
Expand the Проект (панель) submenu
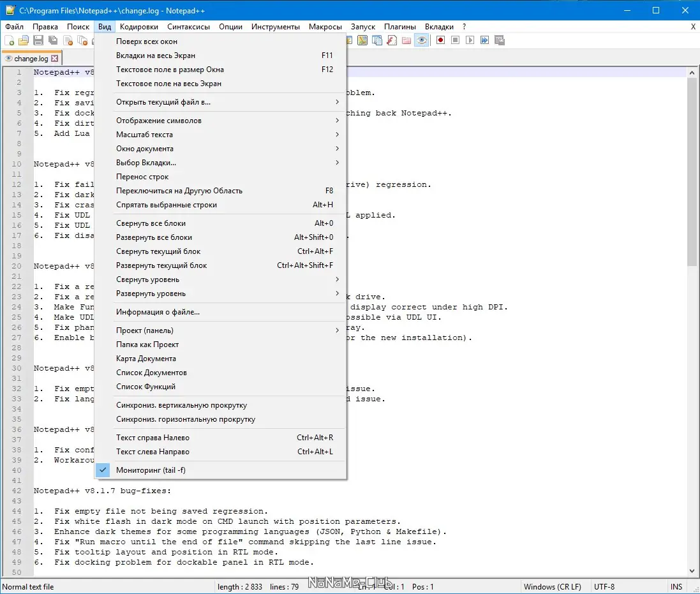tap(221, 330)
